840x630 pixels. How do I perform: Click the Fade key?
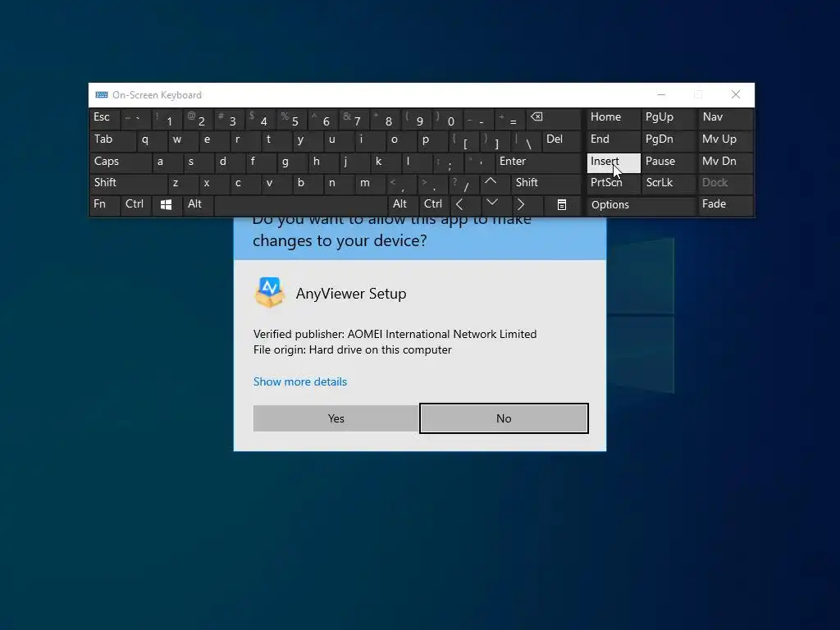click(x=725, y=204)
